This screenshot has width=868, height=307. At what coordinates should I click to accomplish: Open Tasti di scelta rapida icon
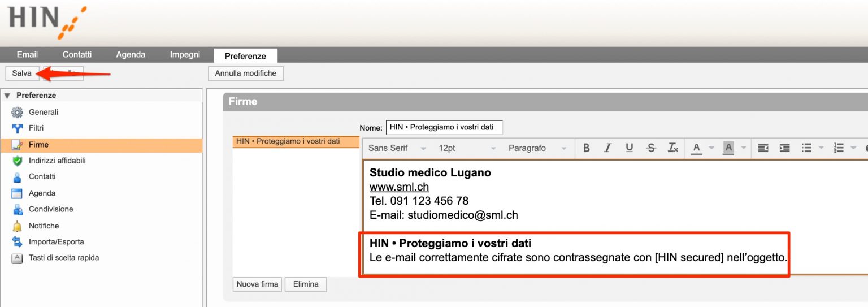[x=18, y=258]
